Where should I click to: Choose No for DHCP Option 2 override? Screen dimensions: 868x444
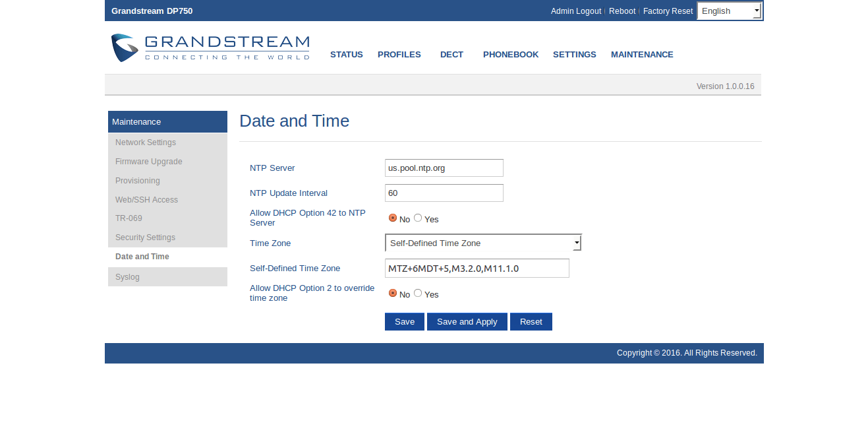393,293
